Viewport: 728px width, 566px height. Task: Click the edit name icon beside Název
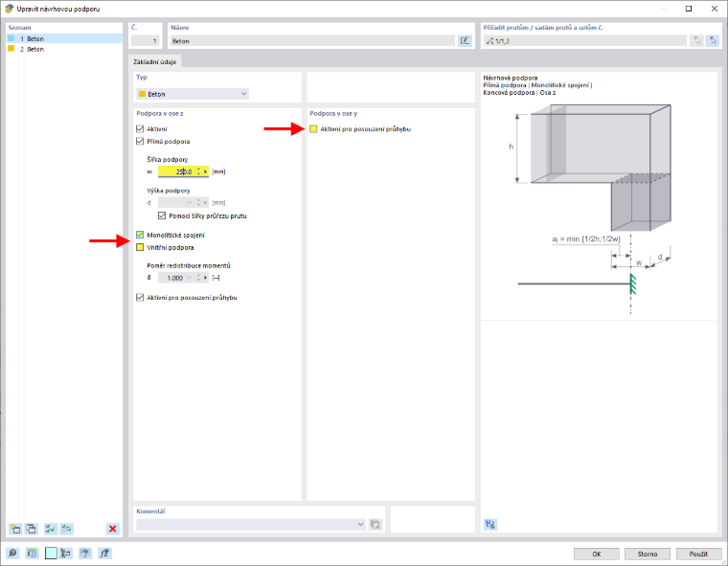tap(465, 41)
